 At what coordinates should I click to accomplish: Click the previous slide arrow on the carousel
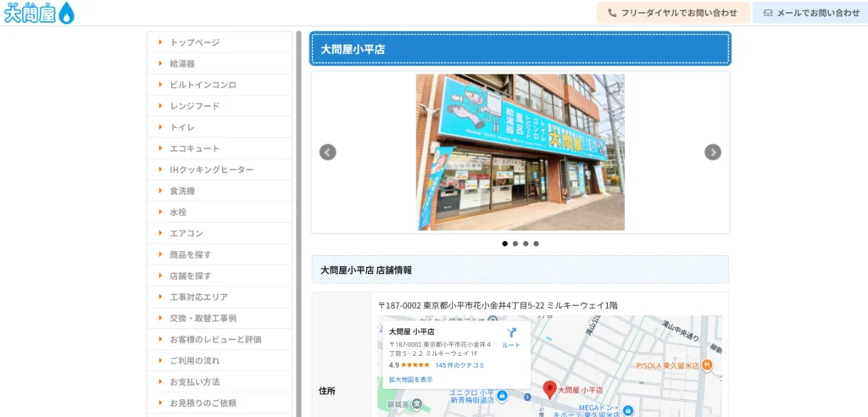(328, 153)
